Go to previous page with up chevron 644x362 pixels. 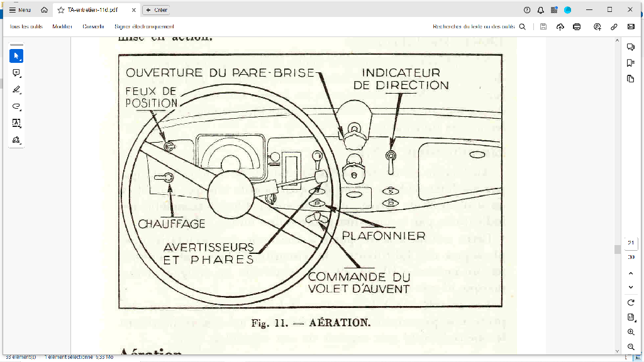point(631,273)
